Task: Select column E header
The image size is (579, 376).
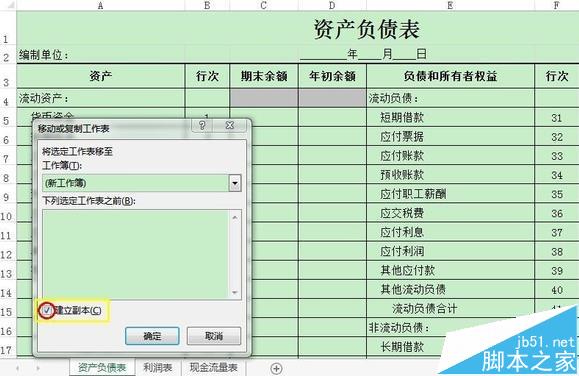Action: click(x=450, y=5)
